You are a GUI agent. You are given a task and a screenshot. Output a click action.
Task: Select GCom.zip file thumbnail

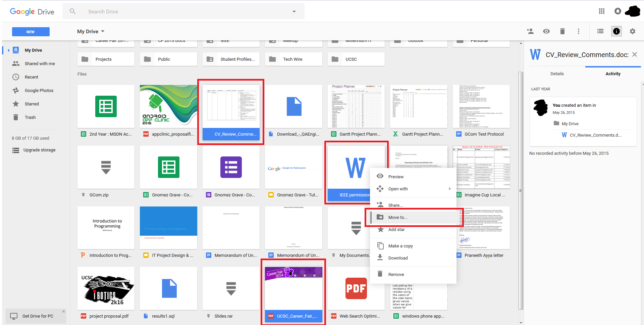(x=106, y=167)
